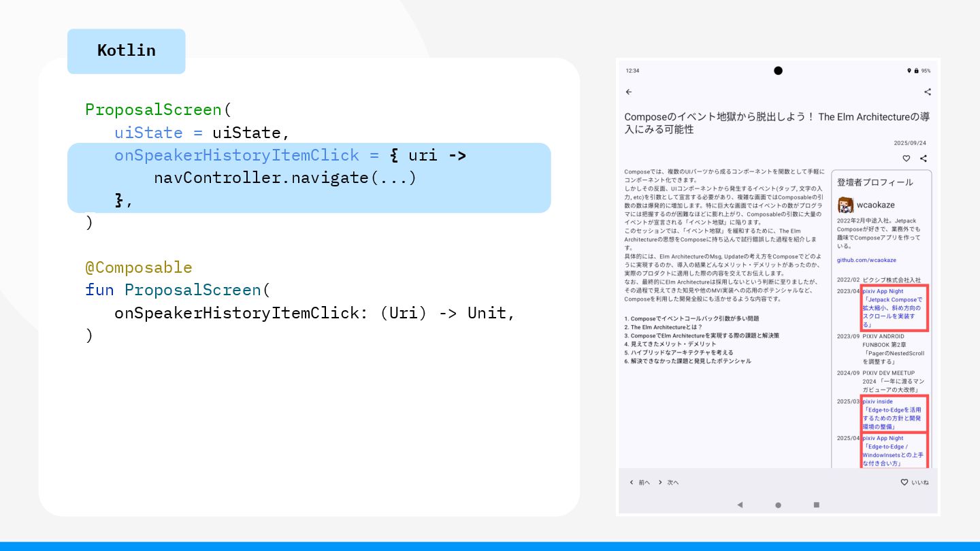Click the session title starting with Composeのイベント地獄

pos(777,123)
